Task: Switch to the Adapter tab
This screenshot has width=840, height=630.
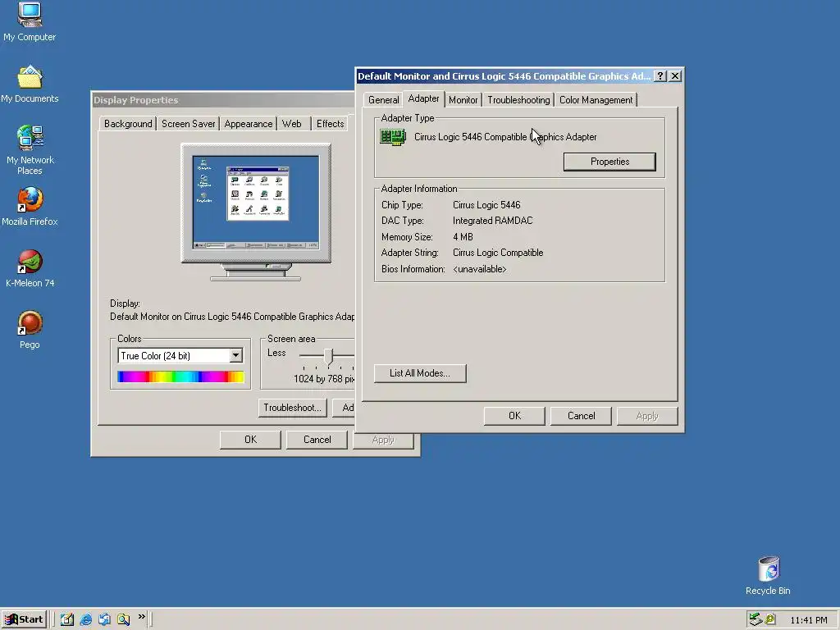Action: click(424, 98)
